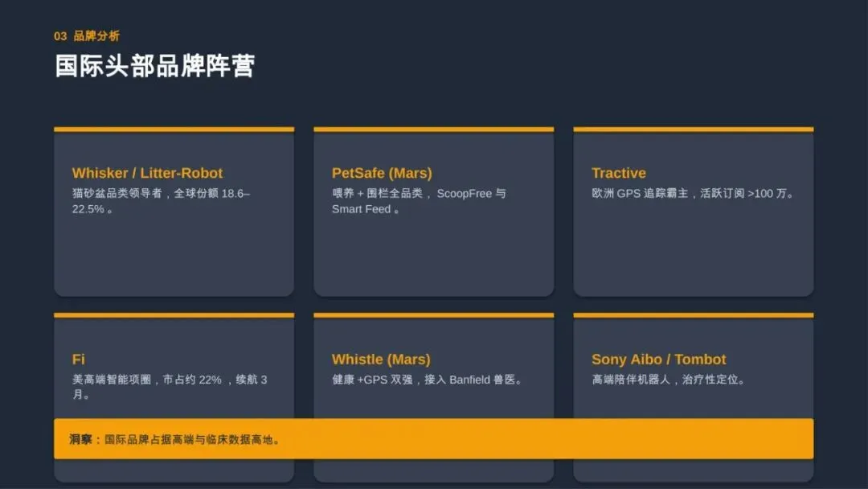Click the section label "03 品牌分析"
The image size is (868, 489).
tap(86, 36)
